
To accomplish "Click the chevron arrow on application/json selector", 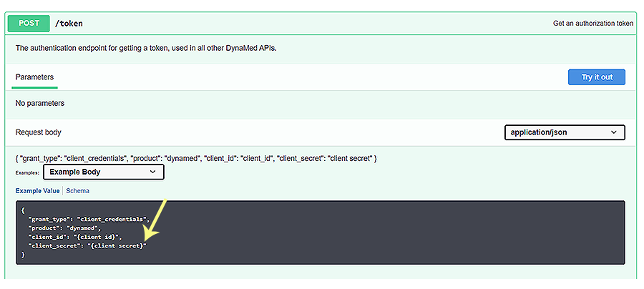I will pyautogui.click(x=613, y=132).
